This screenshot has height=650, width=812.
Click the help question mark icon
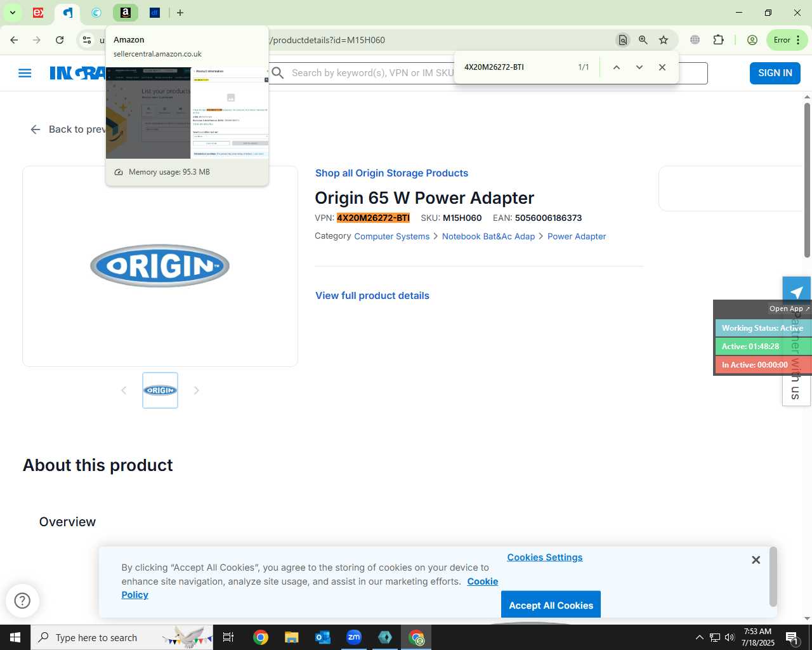click(22, 600)
